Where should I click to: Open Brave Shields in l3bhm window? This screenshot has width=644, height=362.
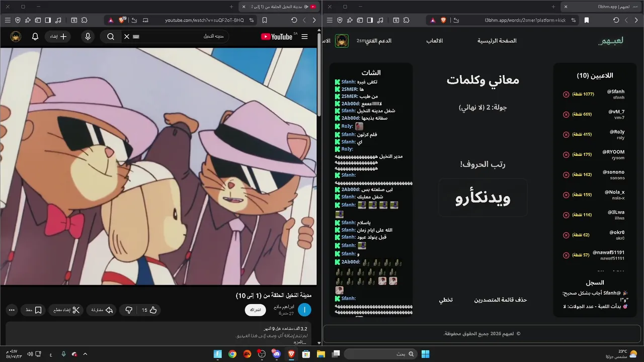444,20
